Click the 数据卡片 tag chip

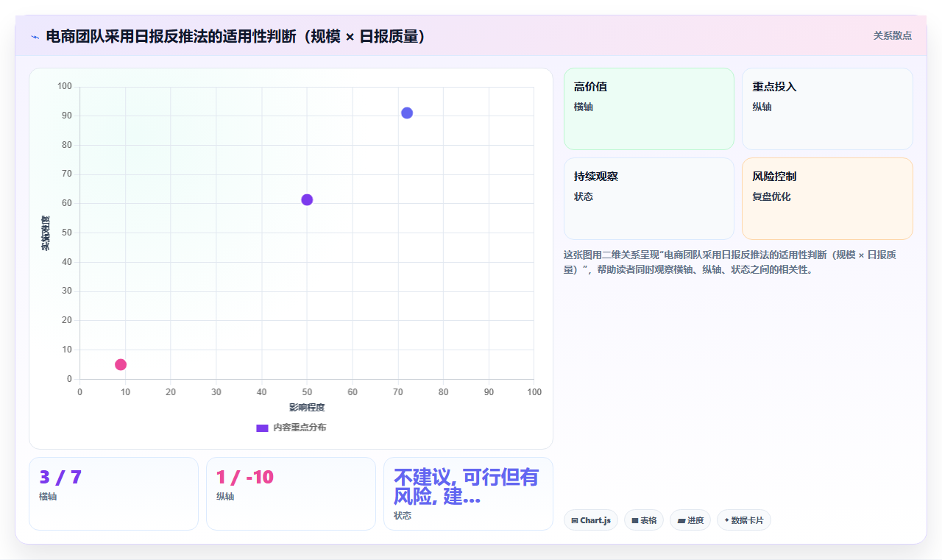743,520
